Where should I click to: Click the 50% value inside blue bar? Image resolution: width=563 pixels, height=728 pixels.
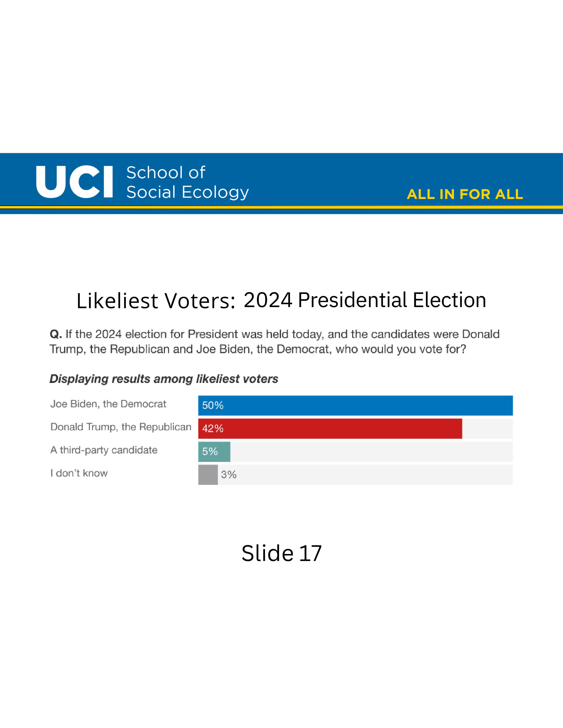[213, 405]
